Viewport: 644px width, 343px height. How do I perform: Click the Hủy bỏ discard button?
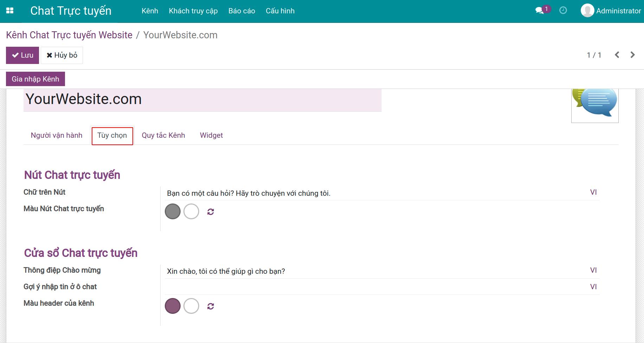pyautogui.click(x=62, y=55)
